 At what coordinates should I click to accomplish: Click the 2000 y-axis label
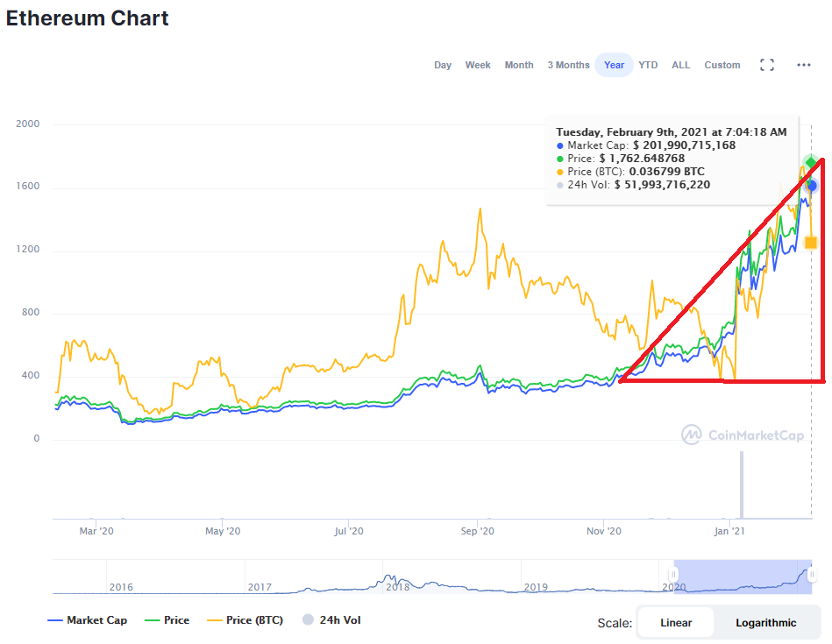click(x=27, y=124)
